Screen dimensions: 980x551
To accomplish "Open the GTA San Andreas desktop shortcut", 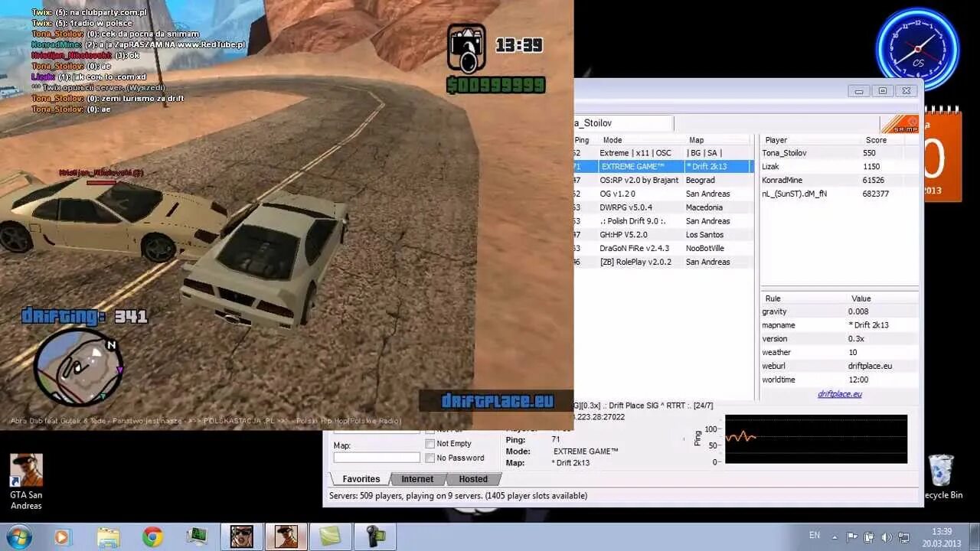I will coord(26,482).
